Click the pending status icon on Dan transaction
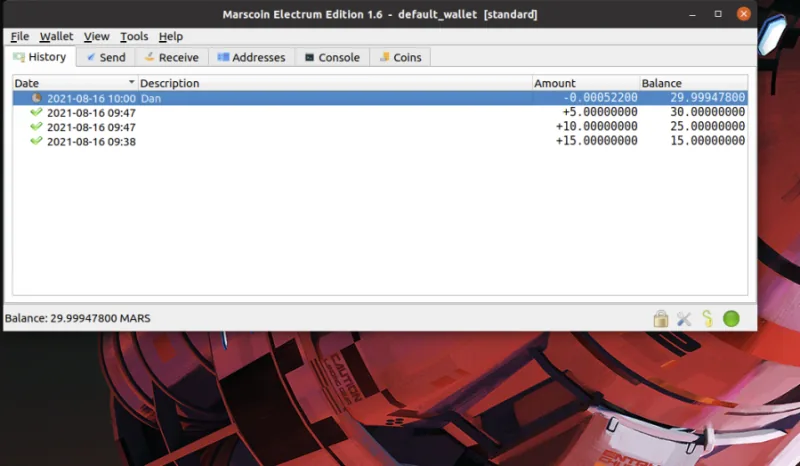800x466 pixels. pyautogui.click(x=37, y=98)
